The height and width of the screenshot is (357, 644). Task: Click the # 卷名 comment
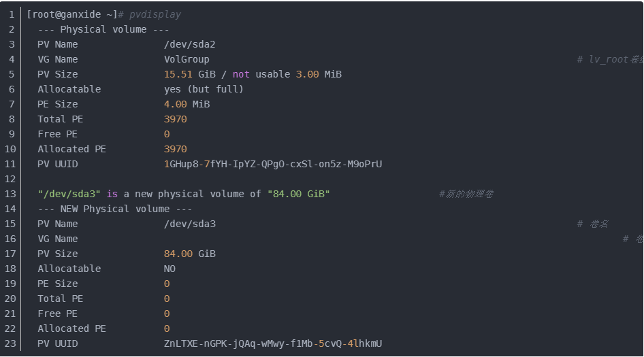tap(592, 224)
